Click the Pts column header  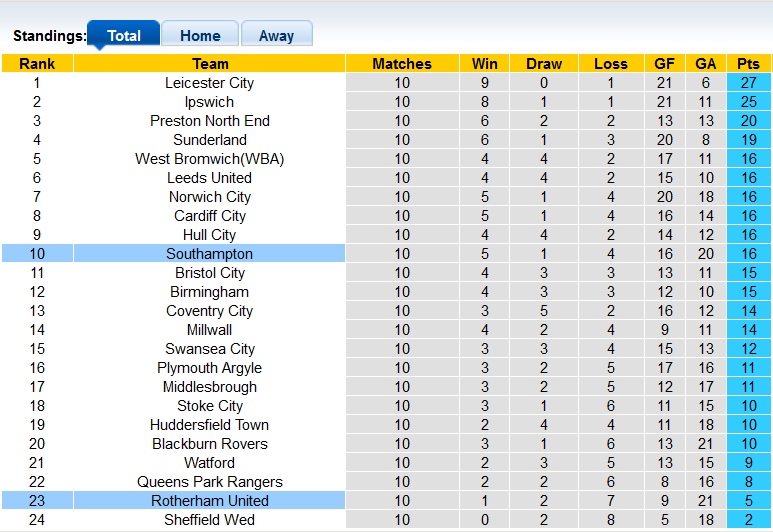tap(749, 64)
